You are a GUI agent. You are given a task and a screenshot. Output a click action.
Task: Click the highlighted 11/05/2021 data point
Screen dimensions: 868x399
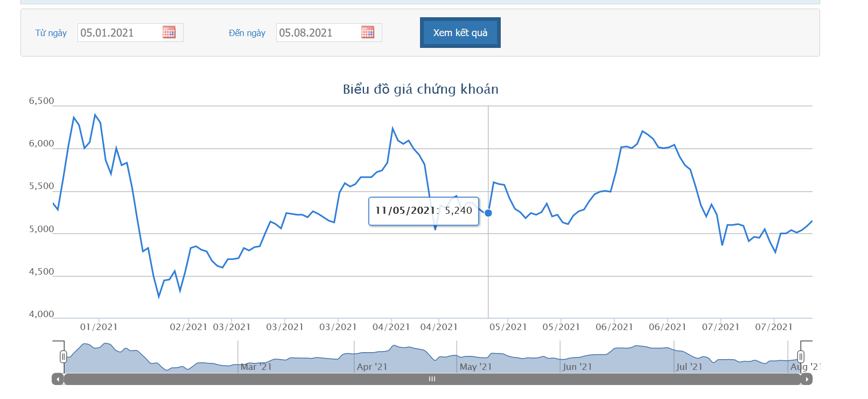tap(488, 213)
